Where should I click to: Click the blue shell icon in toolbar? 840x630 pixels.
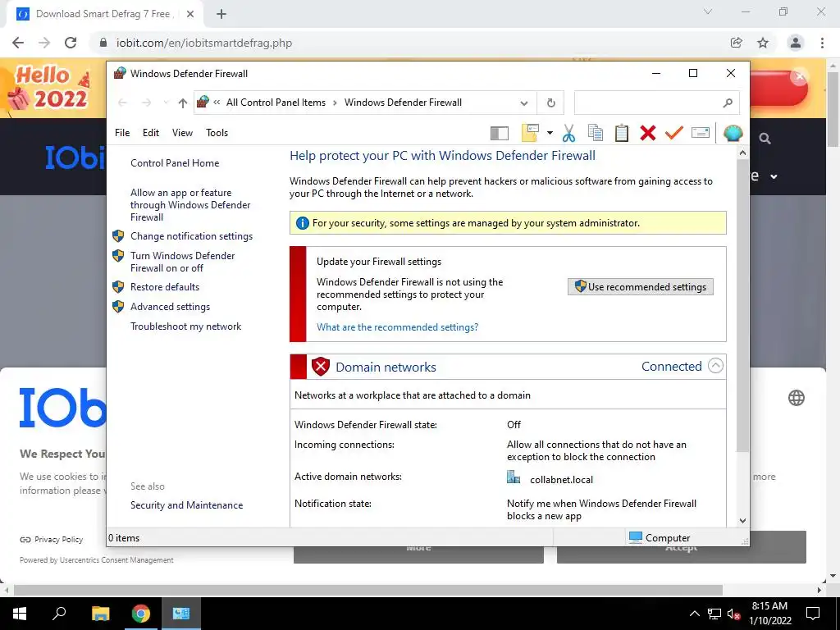[733, 133]
